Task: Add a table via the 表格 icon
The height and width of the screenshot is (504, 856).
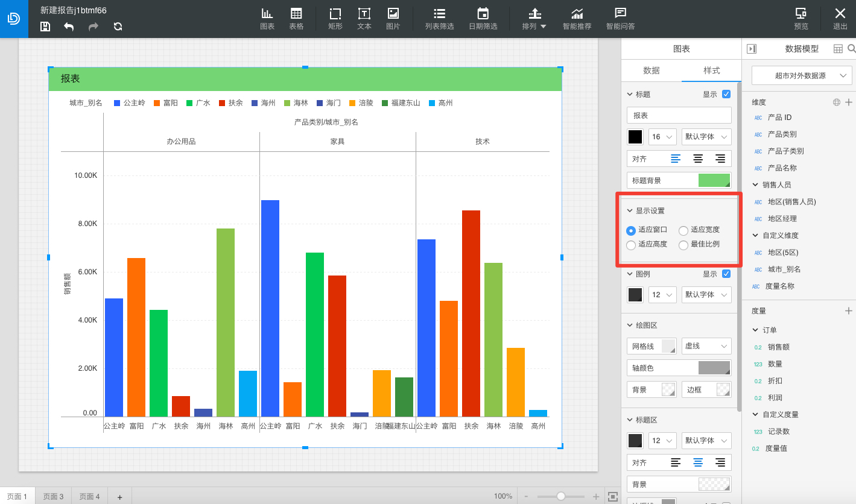Action: [296, 19]
